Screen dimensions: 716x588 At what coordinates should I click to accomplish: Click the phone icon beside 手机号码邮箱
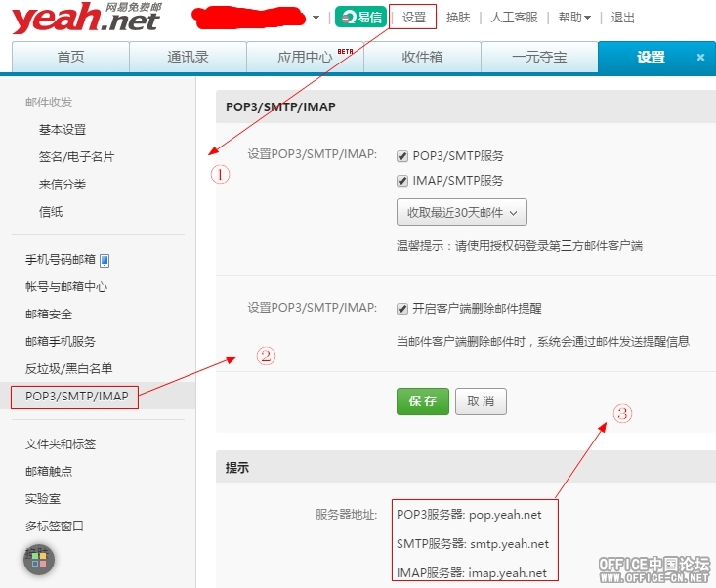[105, 261]
